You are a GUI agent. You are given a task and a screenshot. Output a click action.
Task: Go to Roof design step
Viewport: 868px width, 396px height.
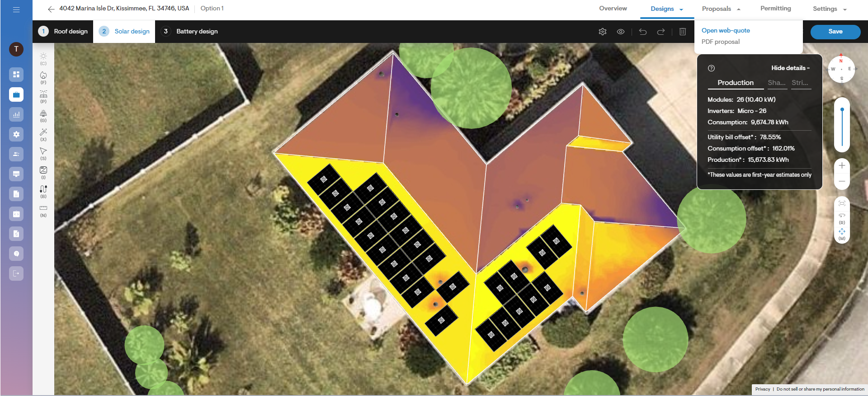(63, 32)
